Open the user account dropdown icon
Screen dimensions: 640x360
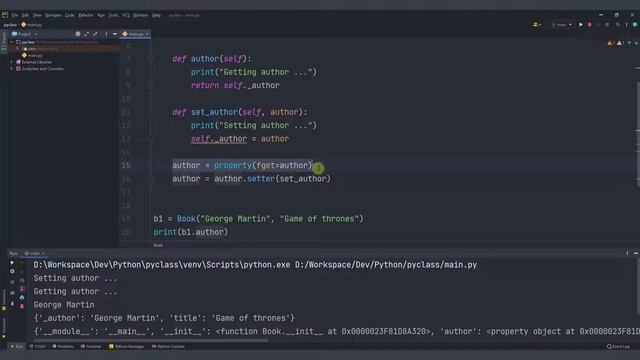coord(537,25)
